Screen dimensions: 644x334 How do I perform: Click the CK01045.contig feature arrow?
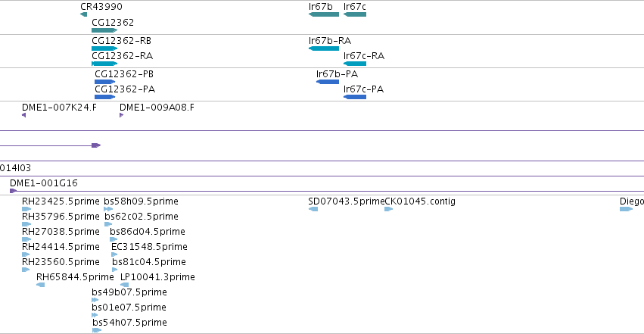(388, 209)
